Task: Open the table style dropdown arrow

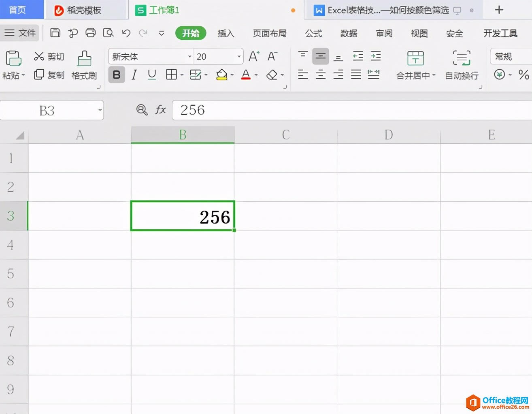Action: [206, 75]
